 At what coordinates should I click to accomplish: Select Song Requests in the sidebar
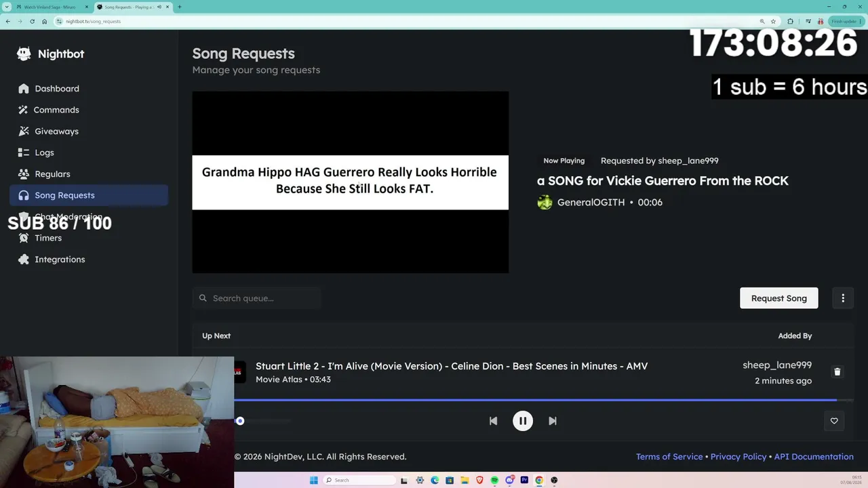coord(89,195)
